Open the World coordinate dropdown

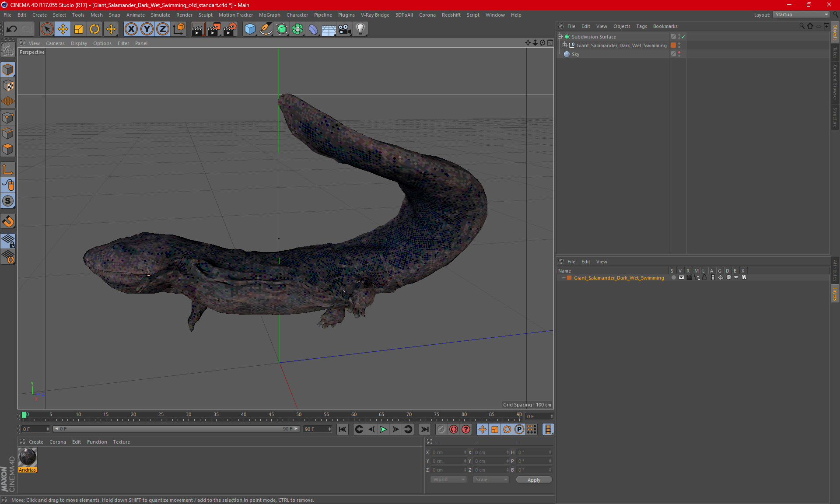448,479
